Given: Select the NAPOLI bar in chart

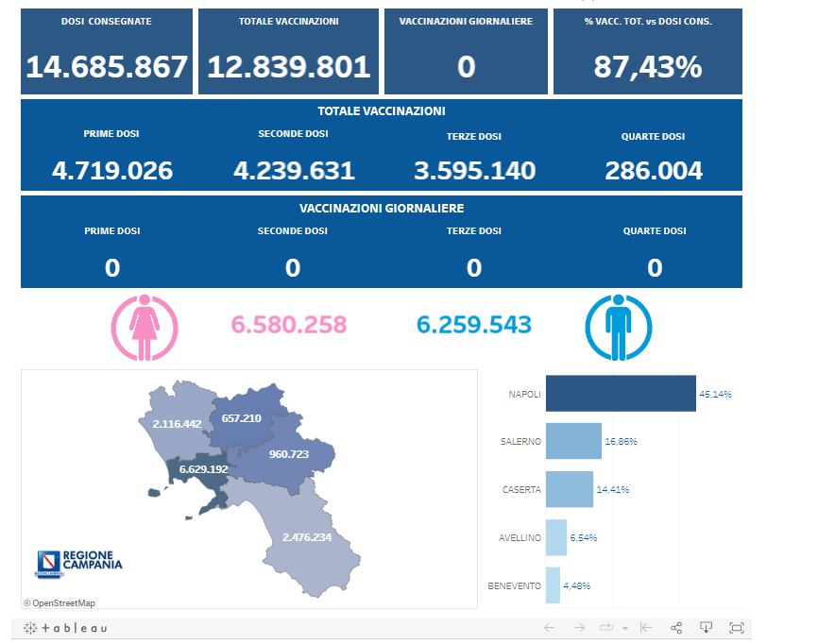Looking at the screenshot, I should (620, 394).
